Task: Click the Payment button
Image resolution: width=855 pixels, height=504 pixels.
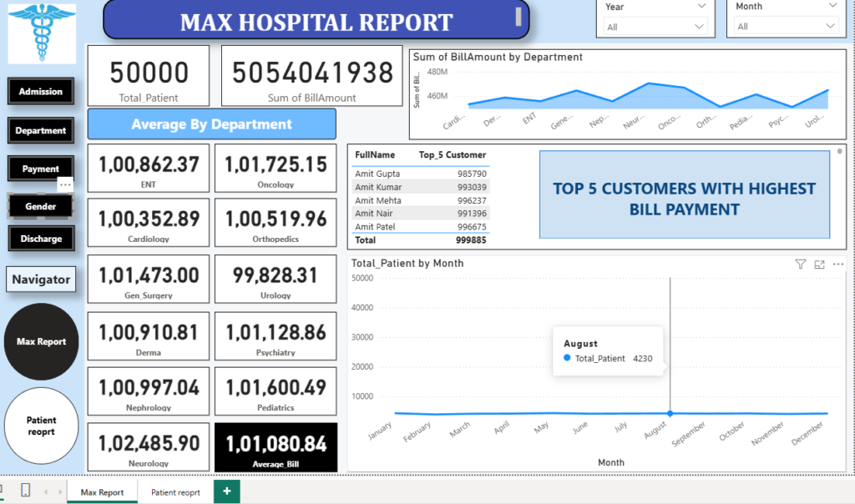Action: click(x=41, y=169)
